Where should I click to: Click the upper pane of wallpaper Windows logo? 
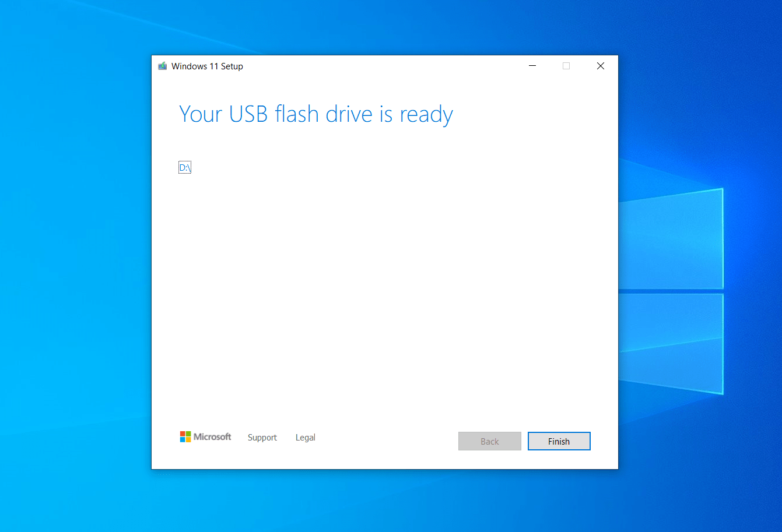(x=671, y=239)
